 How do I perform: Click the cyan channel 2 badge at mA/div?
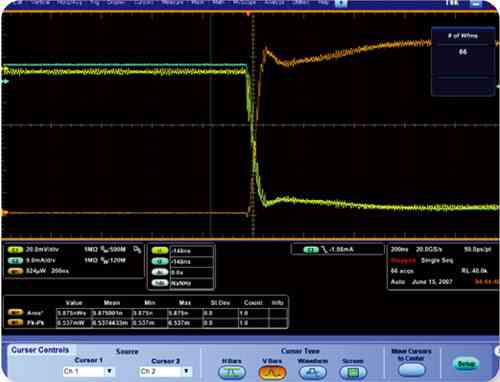click(15, 260)
